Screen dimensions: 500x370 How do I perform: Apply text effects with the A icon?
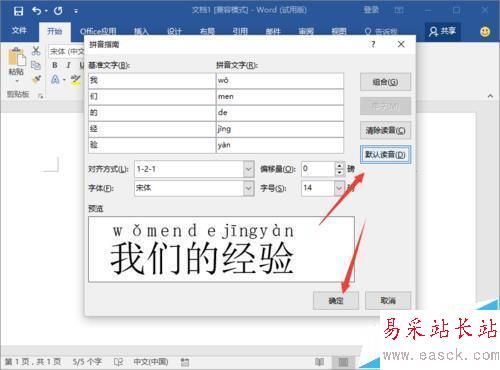coord(55,80)
